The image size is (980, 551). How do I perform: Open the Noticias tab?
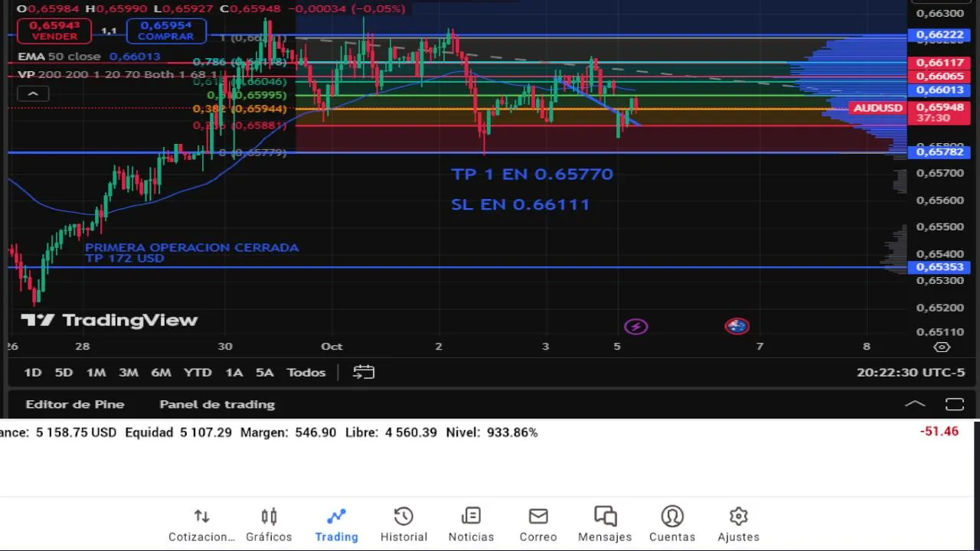[x=471, y=525]
